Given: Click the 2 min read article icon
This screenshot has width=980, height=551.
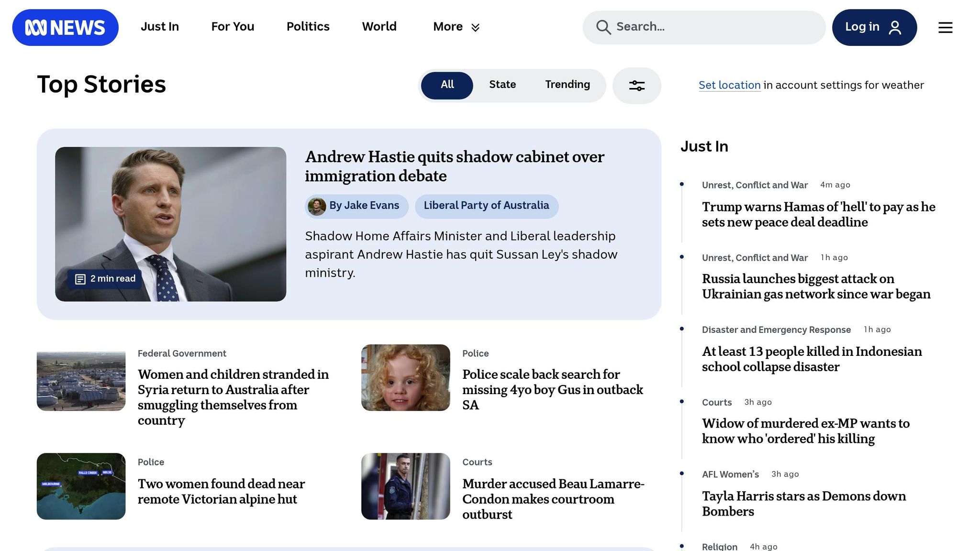Looking at the screenshot, I should click(80, 279).
